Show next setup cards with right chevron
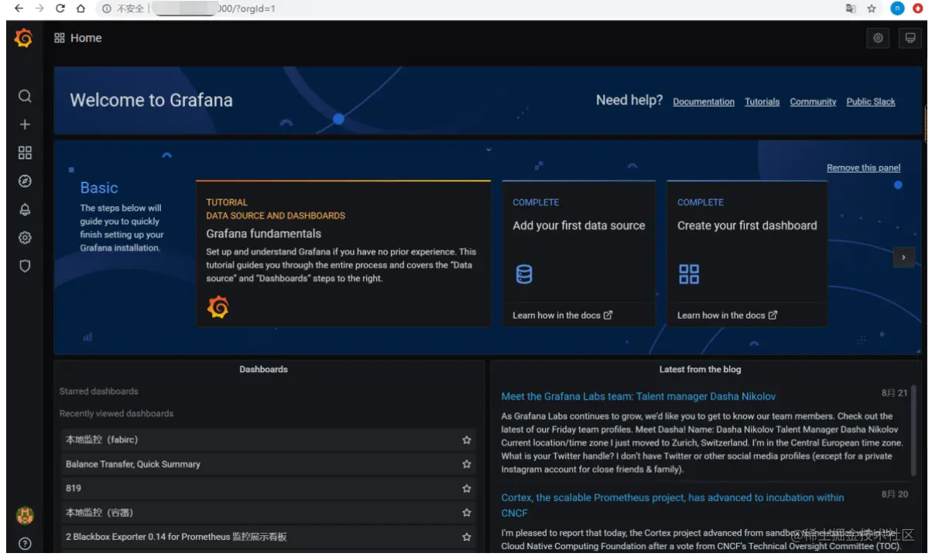Screen dimensions: 932x560 pos(904,258)
